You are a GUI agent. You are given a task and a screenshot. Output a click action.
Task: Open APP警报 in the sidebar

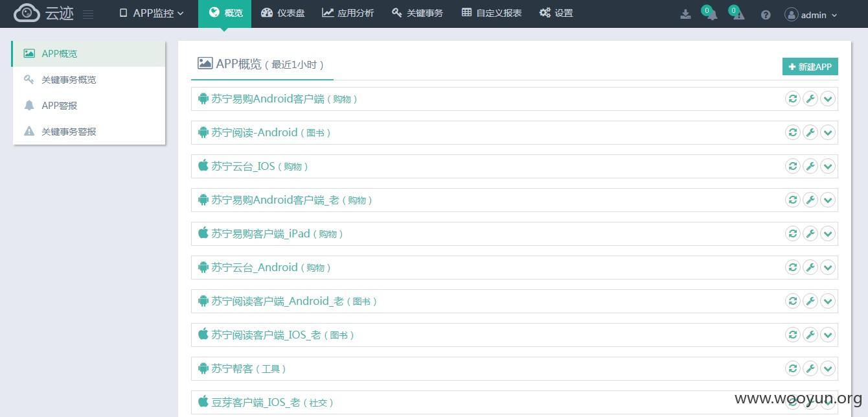click(x=89, y=105)
